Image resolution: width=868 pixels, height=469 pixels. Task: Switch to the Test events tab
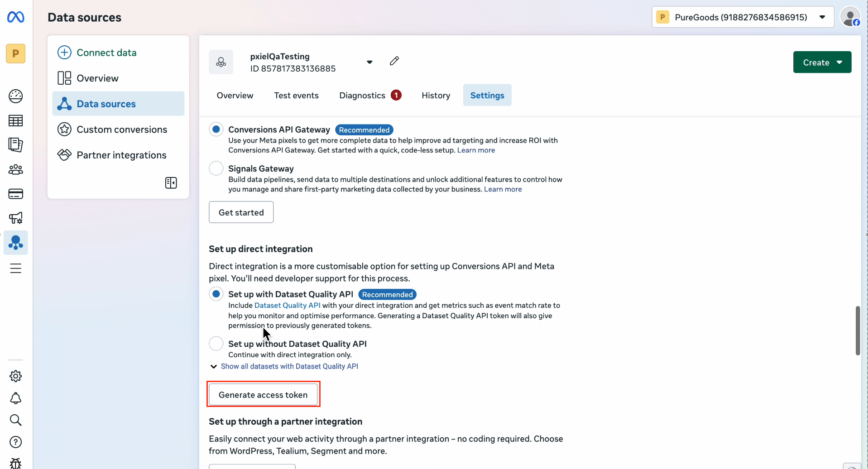click(296, 95)
